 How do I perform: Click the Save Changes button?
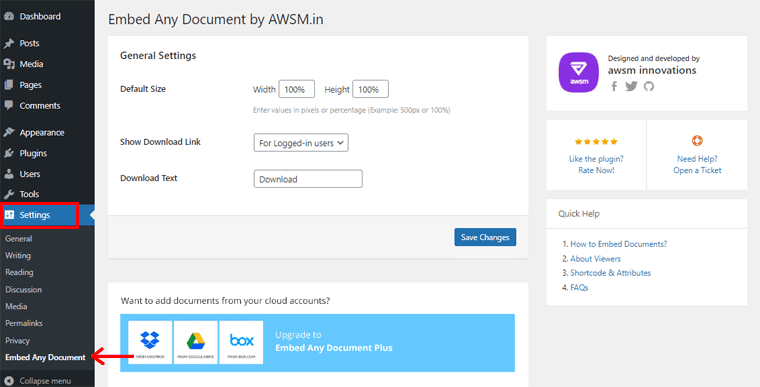(x=485, y=237)
